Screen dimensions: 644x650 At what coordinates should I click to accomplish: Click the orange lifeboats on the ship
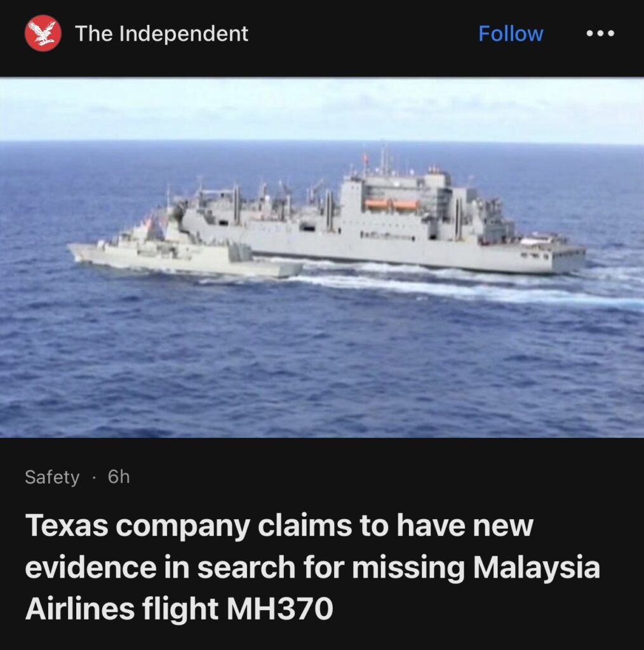tap(391, 204)
